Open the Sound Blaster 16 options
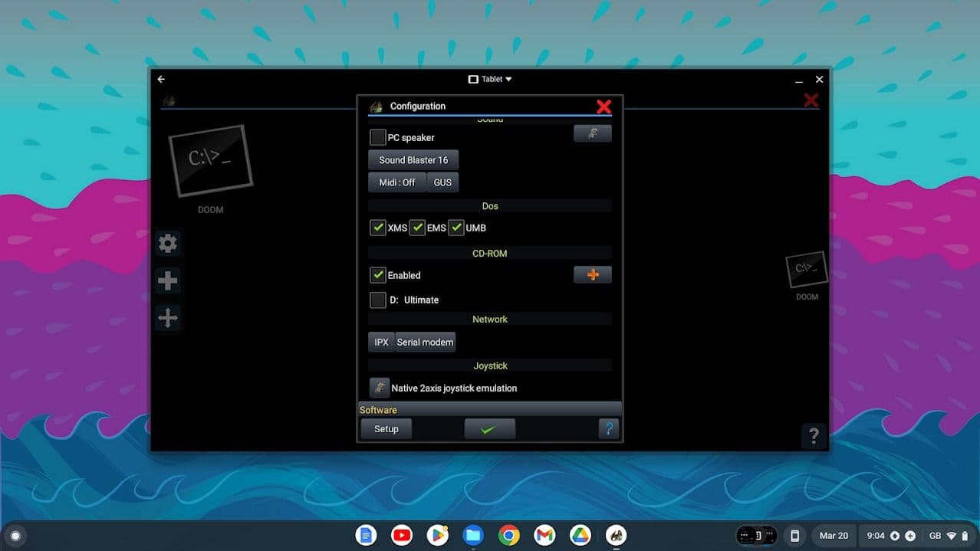This screenshot has width=980, height=551. pos(413,160)
